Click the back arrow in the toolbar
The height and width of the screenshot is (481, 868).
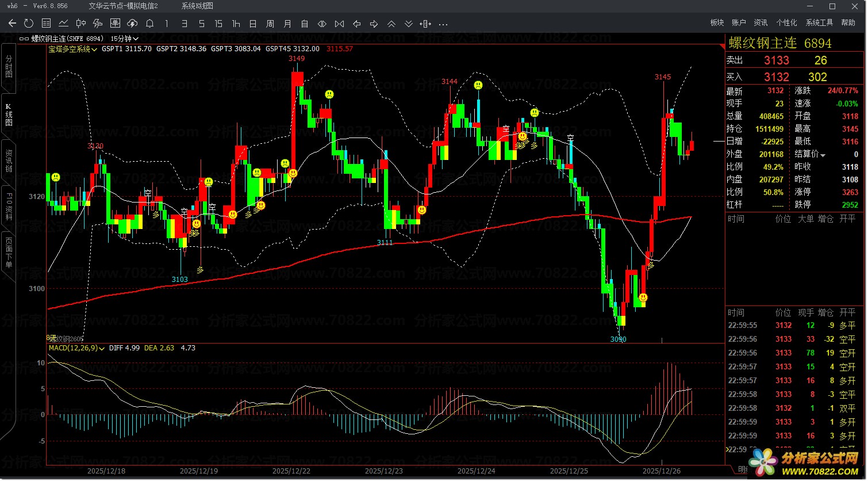[12, 24]
